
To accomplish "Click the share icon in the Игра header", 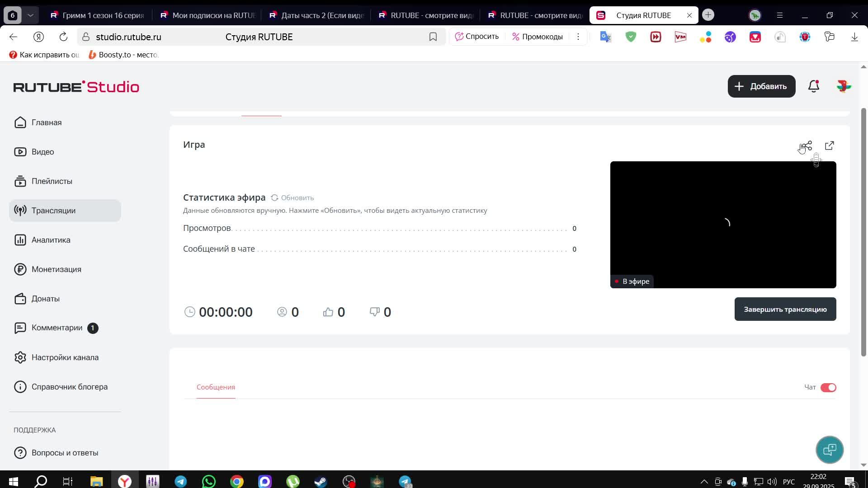I will 807,145.
